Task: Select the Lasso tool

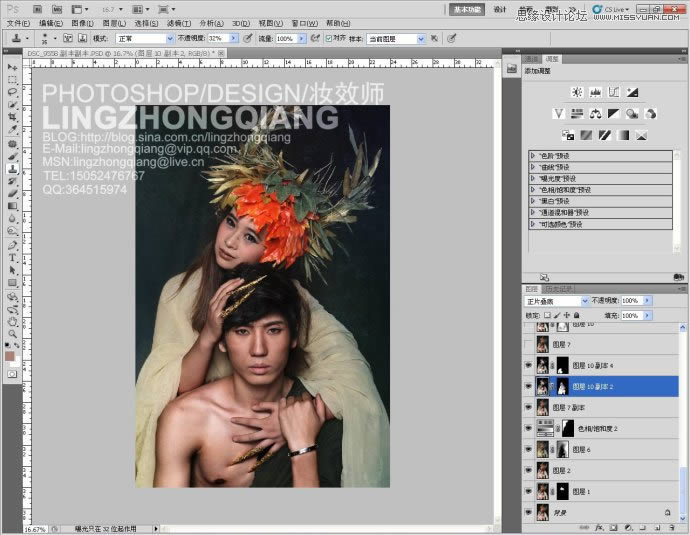Action: (x=12, y=92)
